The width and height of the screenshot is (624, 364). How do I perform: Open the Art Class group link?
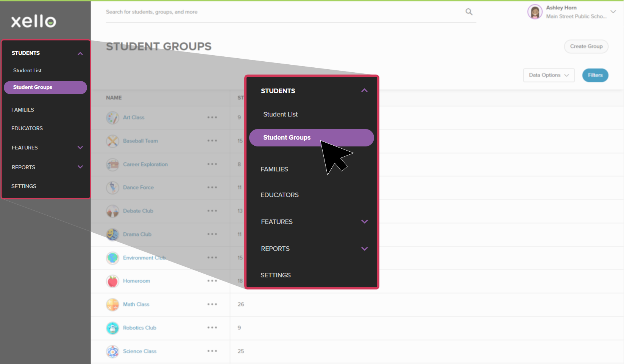(x=134, y=117)
